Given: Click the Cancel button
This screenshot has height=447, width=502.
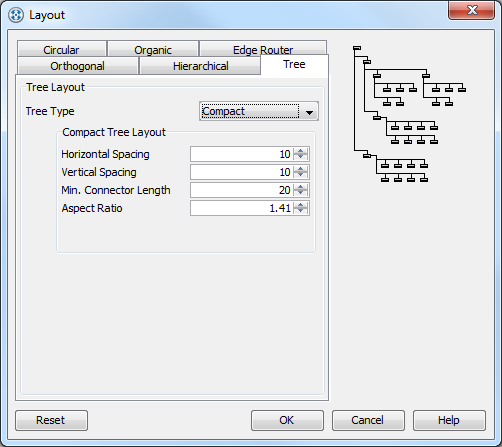Looking at the screenshot, I should coord(368,420).
